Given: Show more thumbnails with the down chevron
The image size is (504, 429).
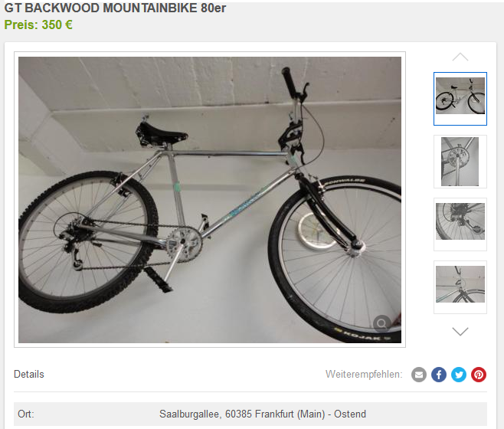Looking at the screenshot, I should [x=460, y=332].
